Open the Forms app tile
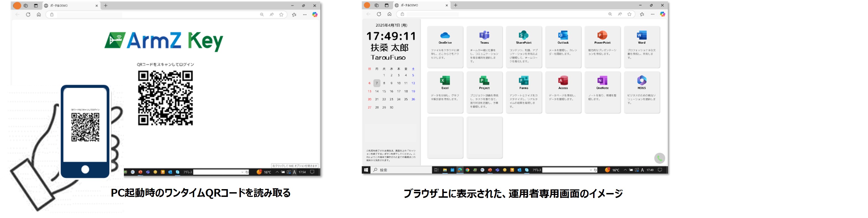868x218 pixels. [x=524, y=92]
